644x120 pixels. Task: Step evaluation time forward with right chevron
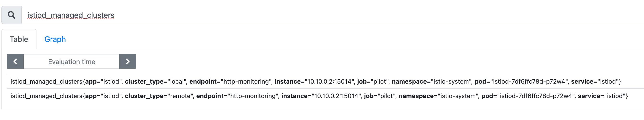click(128, 61)
